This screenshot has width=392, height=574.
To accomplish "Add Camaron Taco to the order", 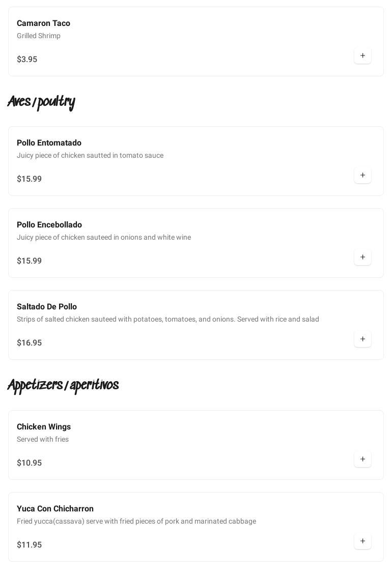I will pyautogui.click(x=362, y=55).
